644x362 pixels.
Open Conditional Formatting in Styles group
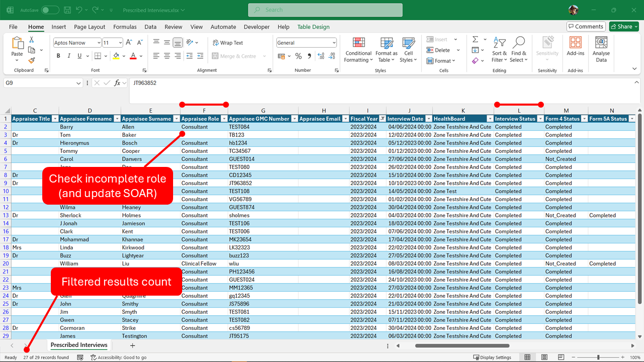click(358, 50)
